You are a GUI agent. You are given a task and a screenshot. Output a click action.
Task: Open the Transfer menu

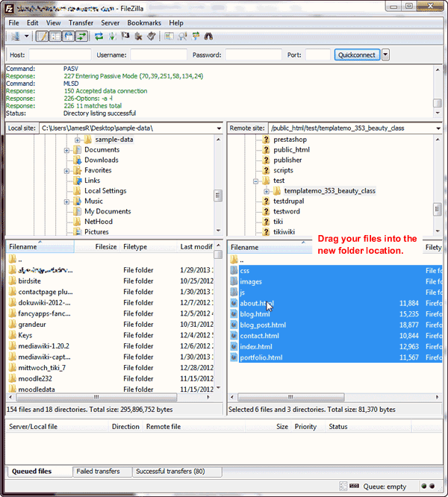[x=81, y=23]
